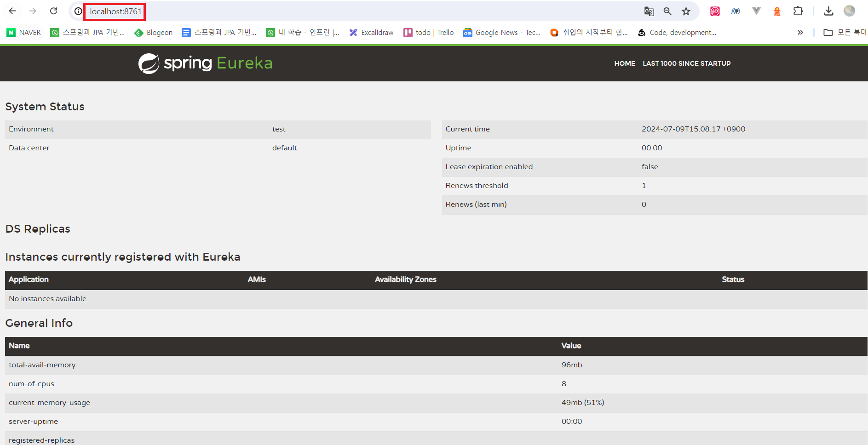Click the current-memory-usage row name
The height and width of the screenshot is (445, 868).
[x=50, y=403]
